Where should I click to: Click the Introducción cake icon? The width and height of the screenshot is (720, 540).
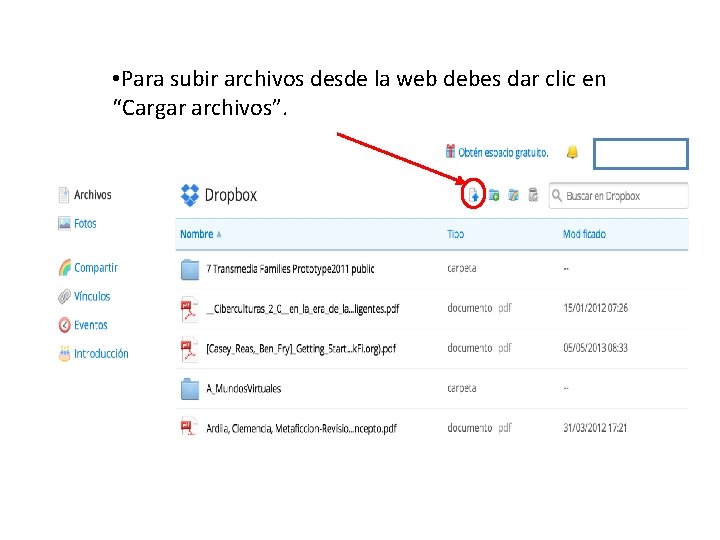[65, 354]
